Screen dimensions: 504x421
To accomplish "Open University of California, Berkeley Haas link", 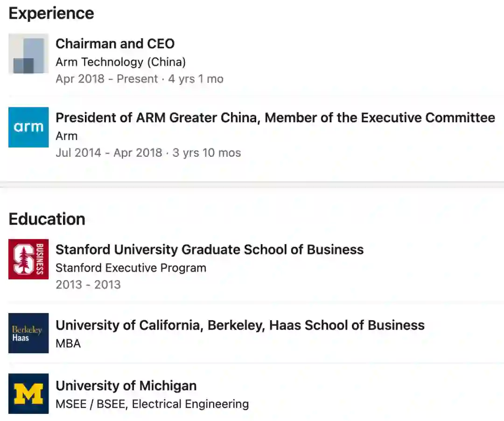I will click(240, 325).
